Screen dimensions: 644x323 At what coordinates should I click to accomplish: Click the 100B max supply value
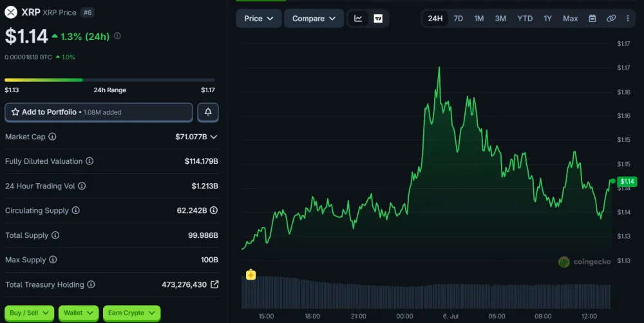pos(209,260)
